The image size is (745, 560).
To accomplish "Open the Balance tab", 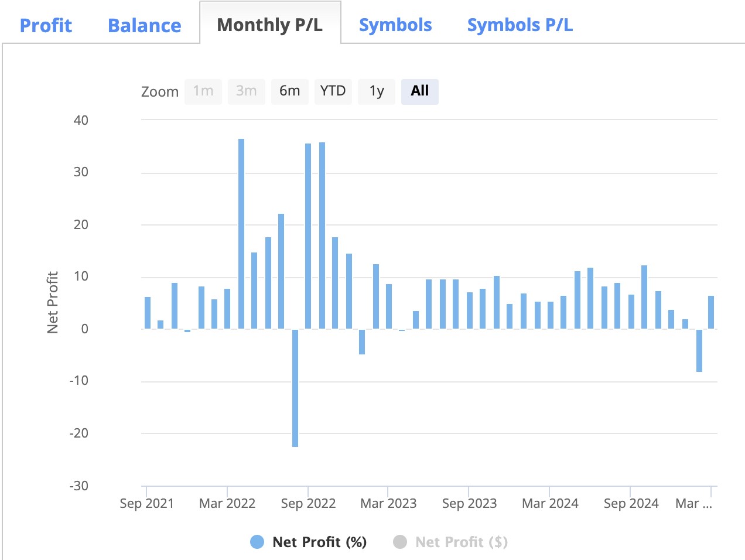I will (x=145, y=25).
